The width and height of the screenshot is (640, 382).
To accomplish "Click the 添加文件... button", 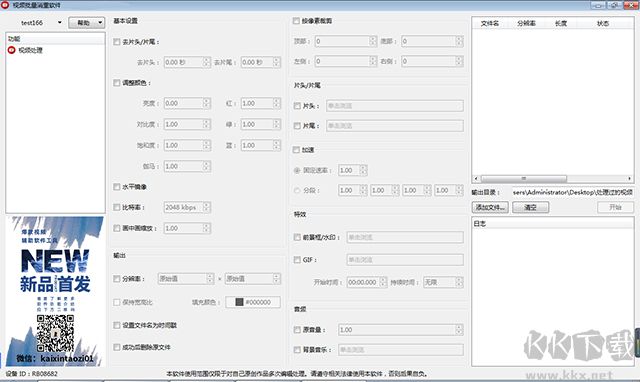I will pos(490,207).
